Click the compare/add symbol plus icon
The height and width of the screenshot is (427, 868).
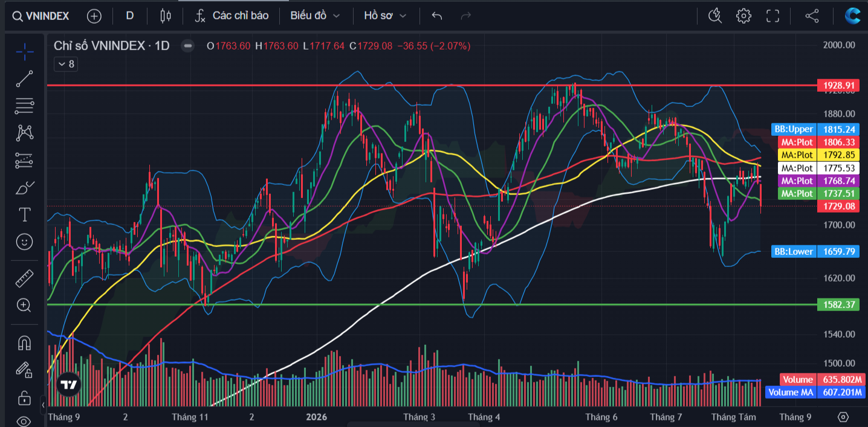[94, 16]
